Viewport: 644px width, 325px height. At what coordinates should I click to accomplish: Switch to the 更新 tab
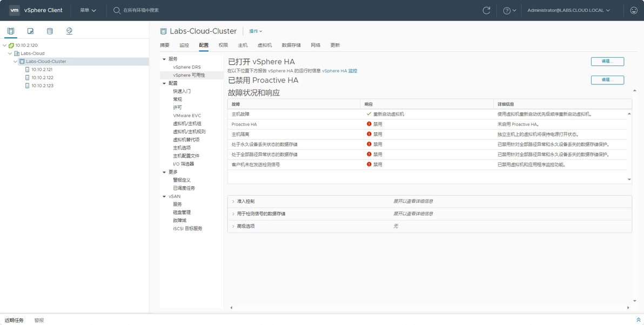tap(335, 45)
